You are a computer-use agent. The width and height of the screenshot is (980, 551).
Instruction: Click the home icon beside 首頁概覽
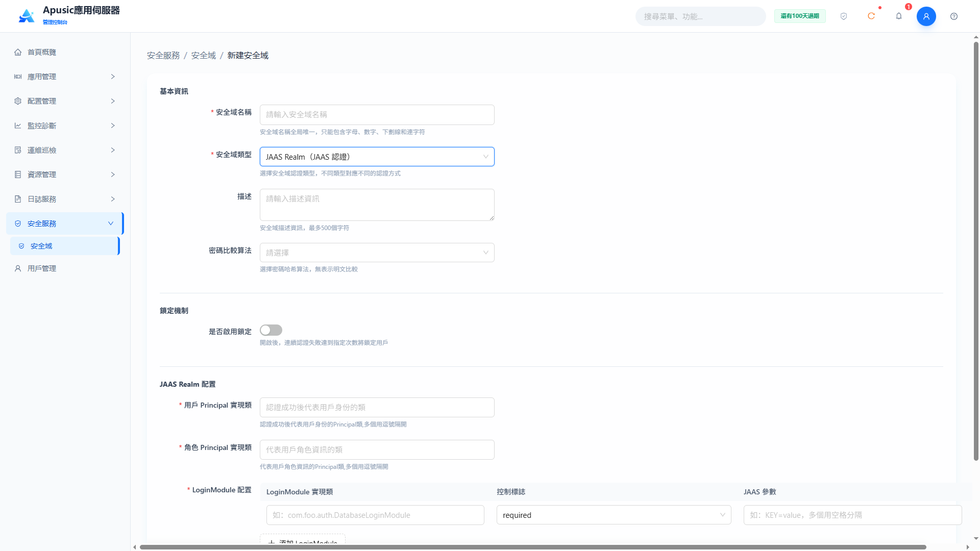tap(18, 52)
